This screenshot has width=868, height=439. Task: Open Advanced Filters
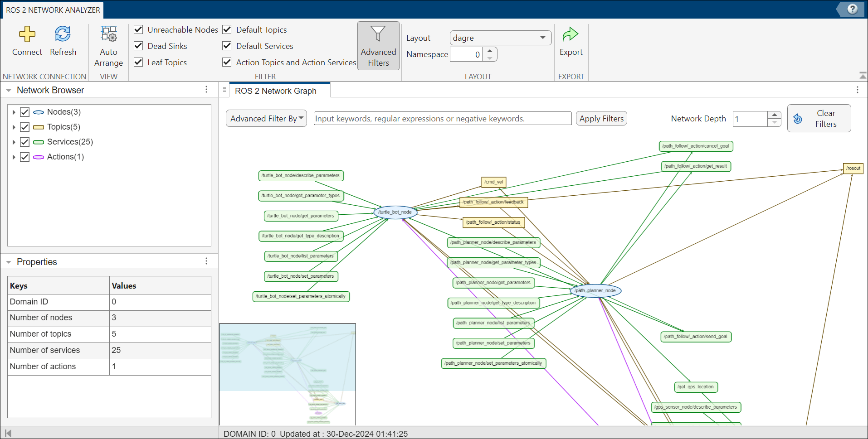(378, 46)
